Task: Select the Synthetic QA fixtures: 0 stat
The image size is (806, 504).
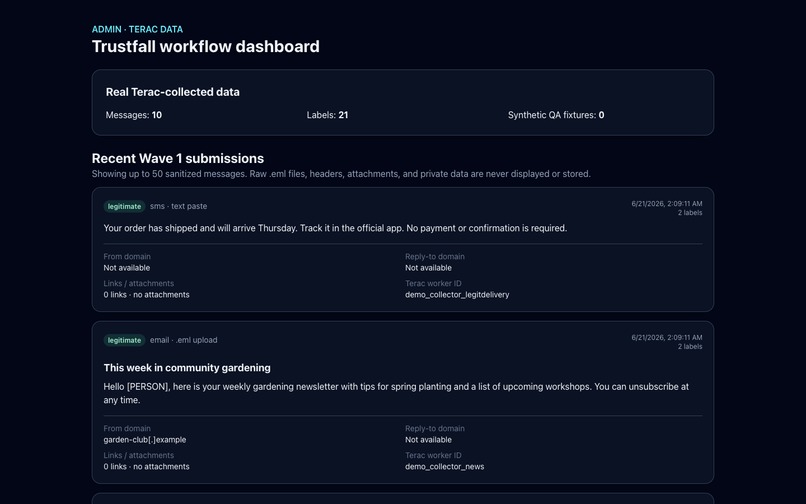Action: pos(556,115)
